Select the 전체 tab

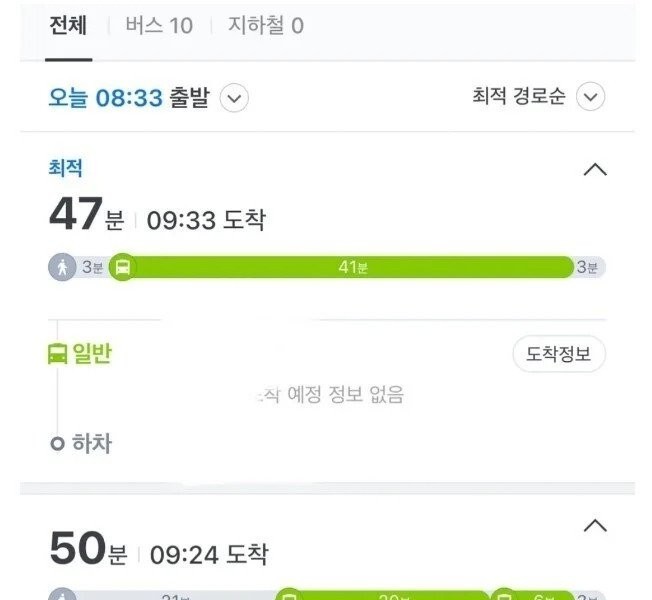click(x=70, y=25)
